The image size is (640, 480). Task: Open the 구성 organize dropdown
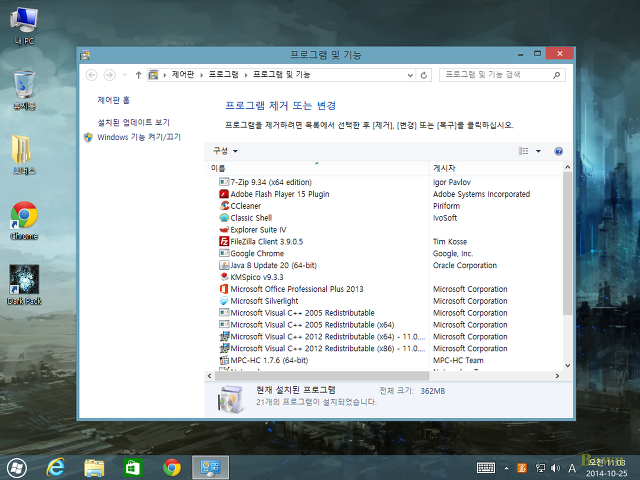tap(225, 151)
